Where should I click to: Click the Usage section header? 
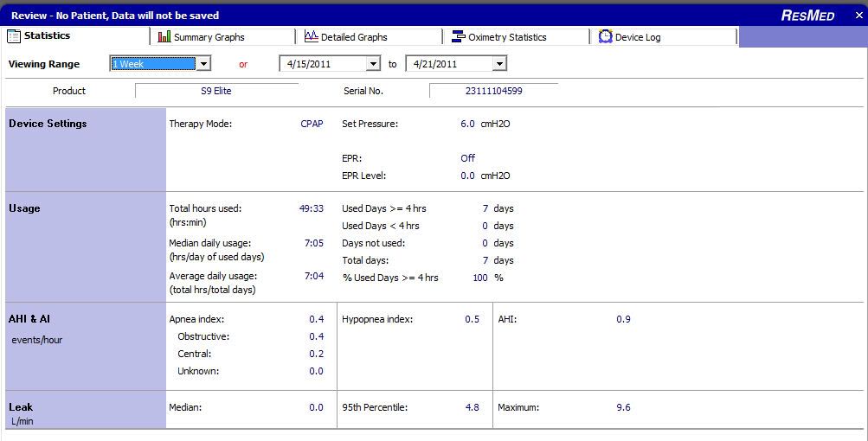tap(24, 208)
